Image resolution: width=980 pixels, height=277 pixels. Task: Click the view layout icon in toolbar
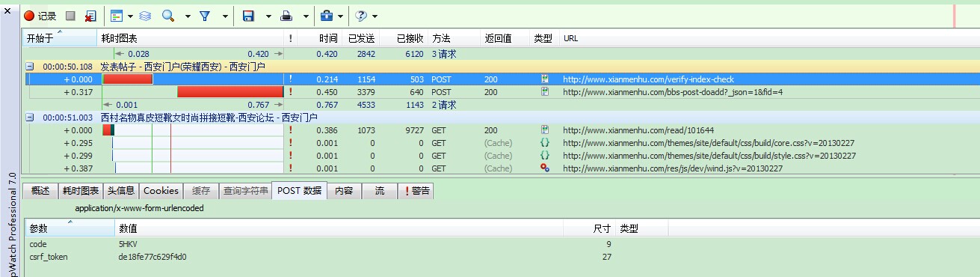coord(117,15)
